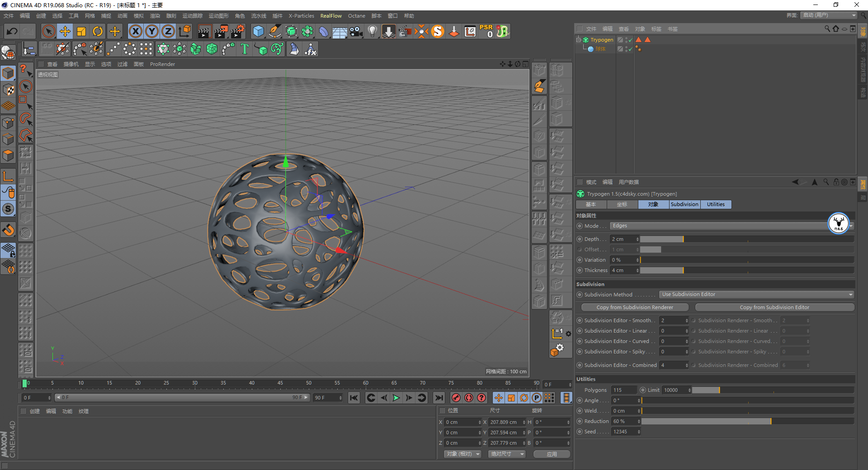Click the X size field 207.809 cm
Viewport: 868px width, 470px height.
[x=505, y=422]
